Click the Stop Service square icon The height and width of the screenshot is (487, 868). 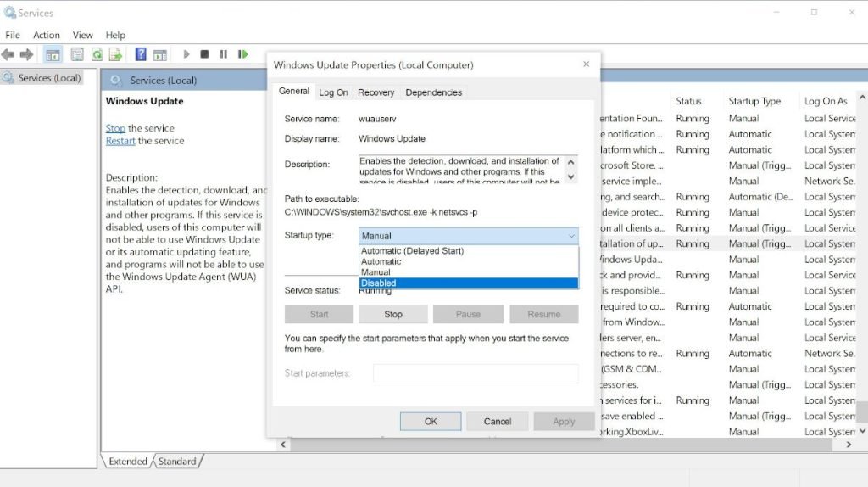(x=204, y=54)
